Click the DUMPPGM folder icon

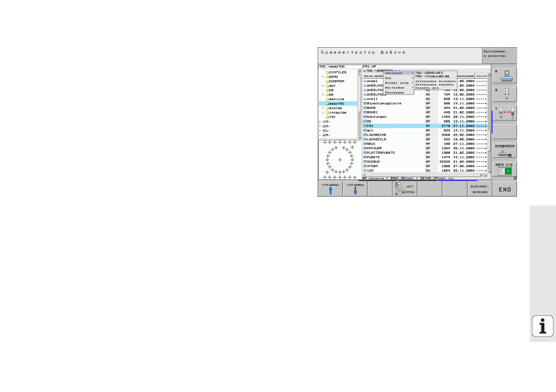pos(328,81)
